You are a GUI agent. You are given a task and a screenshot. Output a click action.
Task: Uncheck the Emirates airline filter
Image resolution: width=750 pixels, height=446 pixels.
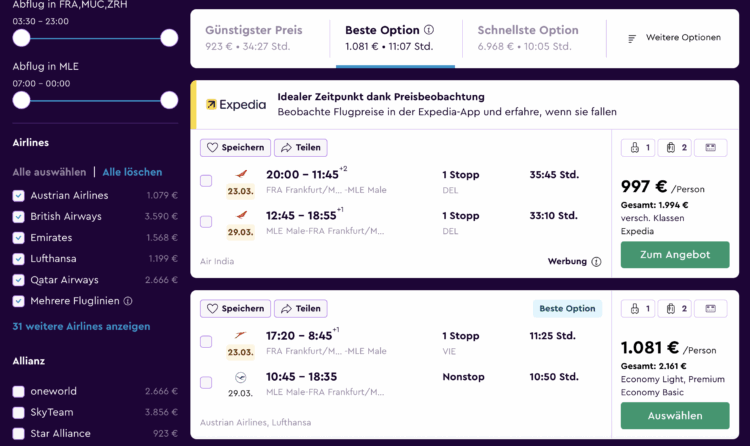point(19,238)
